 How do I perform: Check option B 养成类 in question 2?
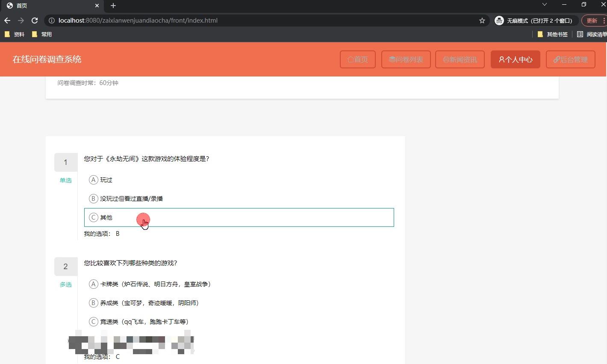click(239, 303)
